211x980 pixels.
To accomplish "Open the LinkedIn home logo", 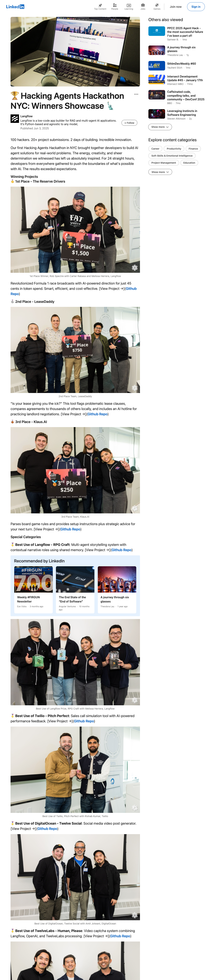I will (x=15, y=7).
